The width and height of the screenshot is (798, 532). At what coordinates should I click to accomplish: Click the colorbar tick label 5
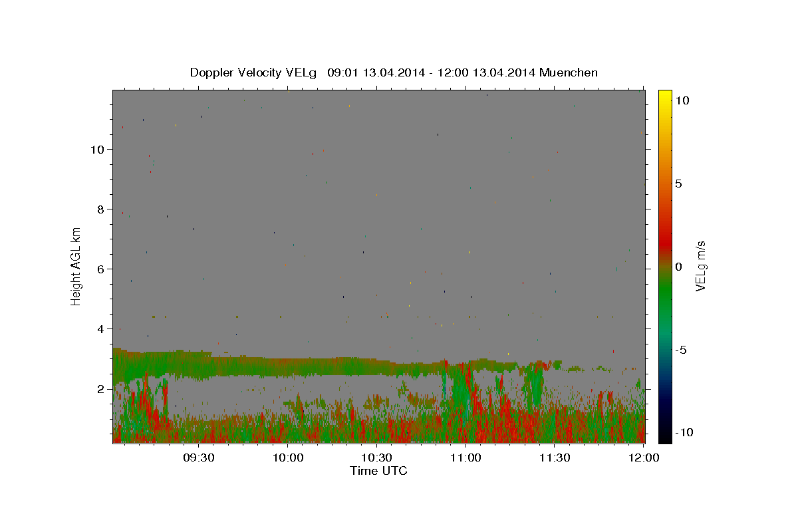[x=678, y=184]
